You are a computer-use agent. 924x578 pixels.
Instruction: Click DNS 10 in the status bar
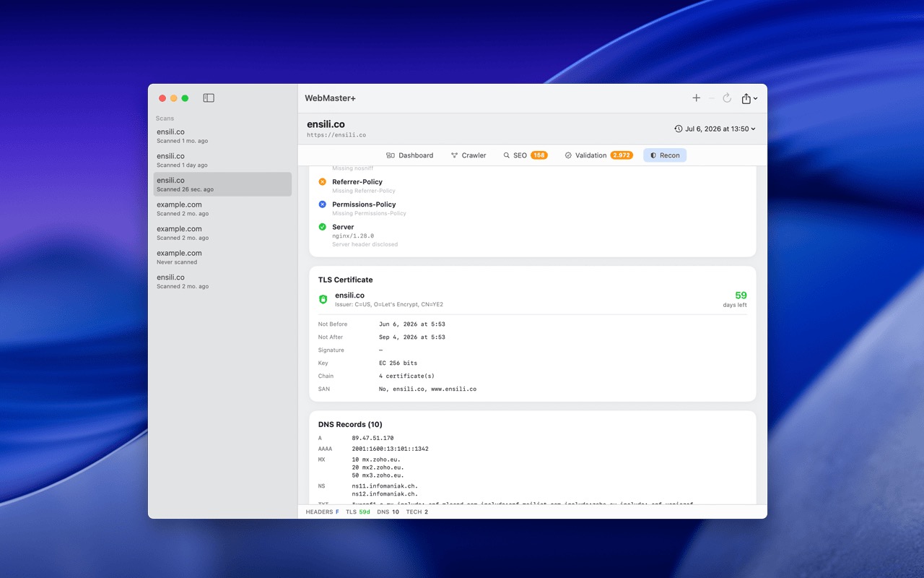[x=388, y=512]
